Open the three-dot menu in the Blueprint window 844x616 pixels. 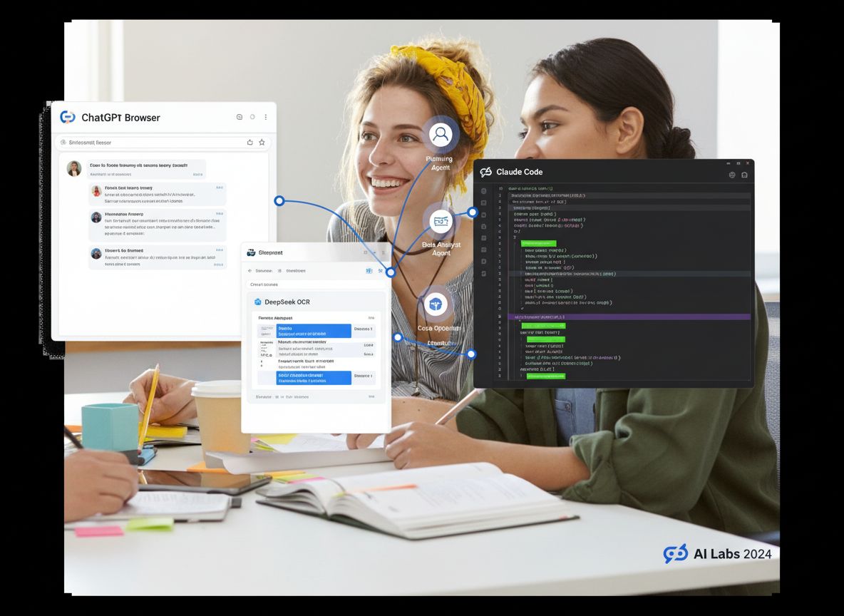click(383, 253)
